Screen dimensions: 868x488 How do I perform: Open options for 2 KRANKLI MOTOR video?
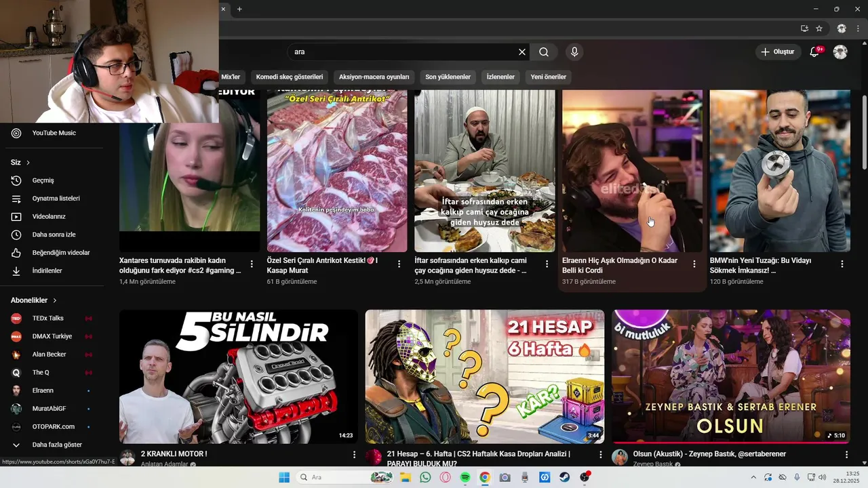[354, 454]
